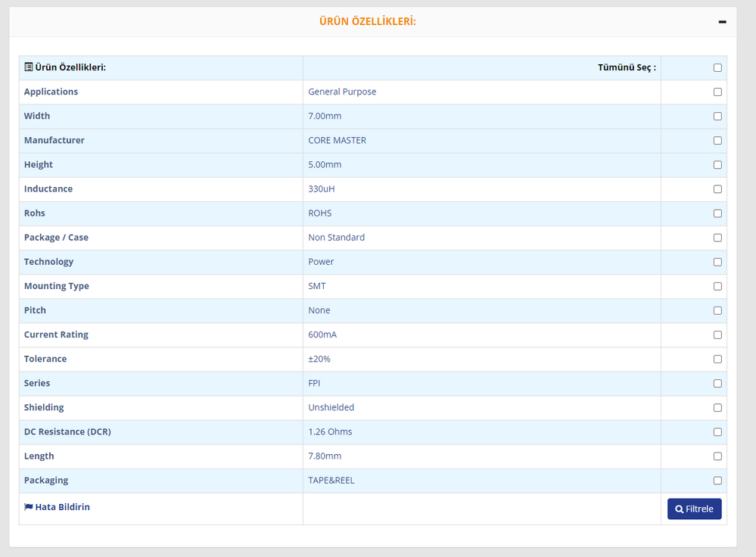Click the 330uH inductance value
This screenshot has width=756, height=557.
pos(321,189)
